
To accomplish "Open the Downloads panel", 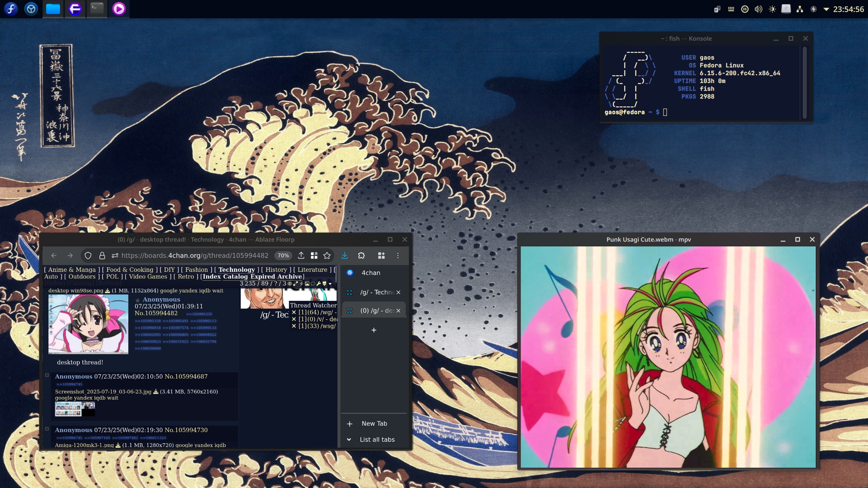I will tap(344, 256).
